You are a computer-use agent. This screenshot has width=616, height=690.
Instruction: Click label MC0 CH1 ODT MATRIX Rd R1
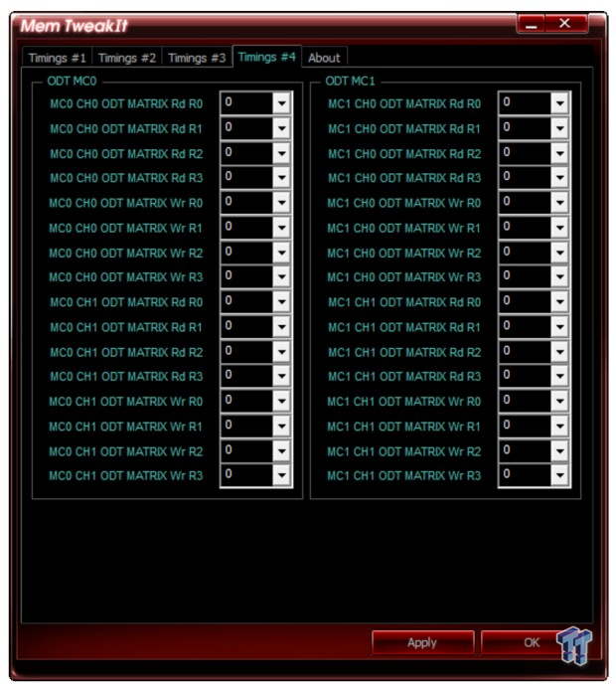(126, 327)
